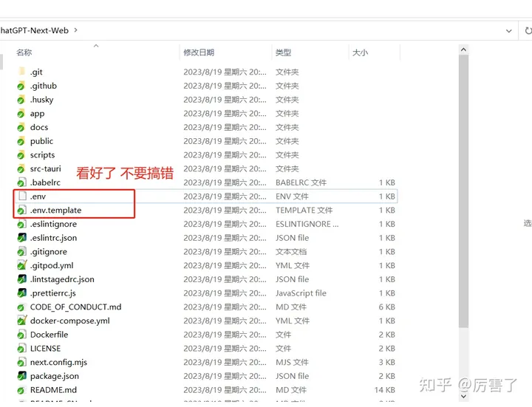Select the .lintstagedrc.json file icon
Viewport: 532px width, 407px height.
point(21,279)
